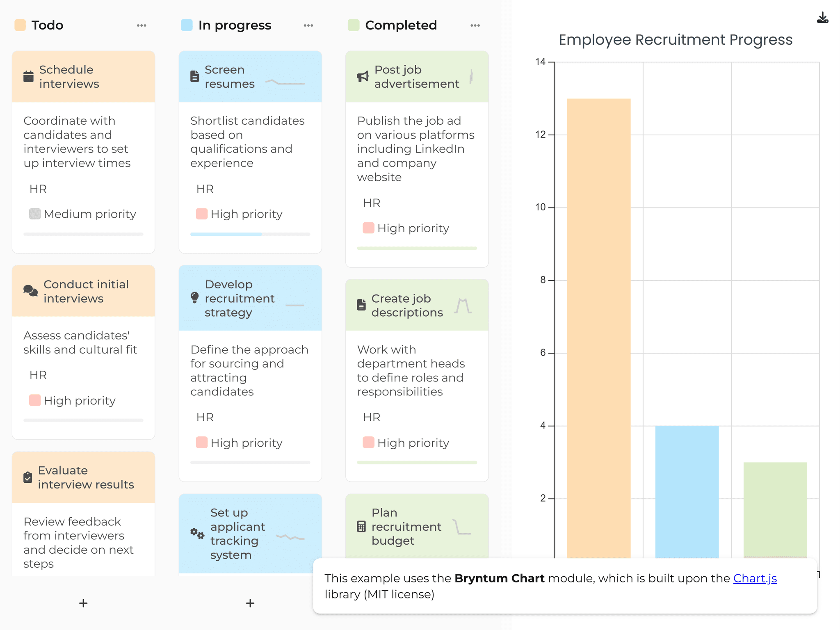Click the document icon on Screen resumes card

pos(194,76)
